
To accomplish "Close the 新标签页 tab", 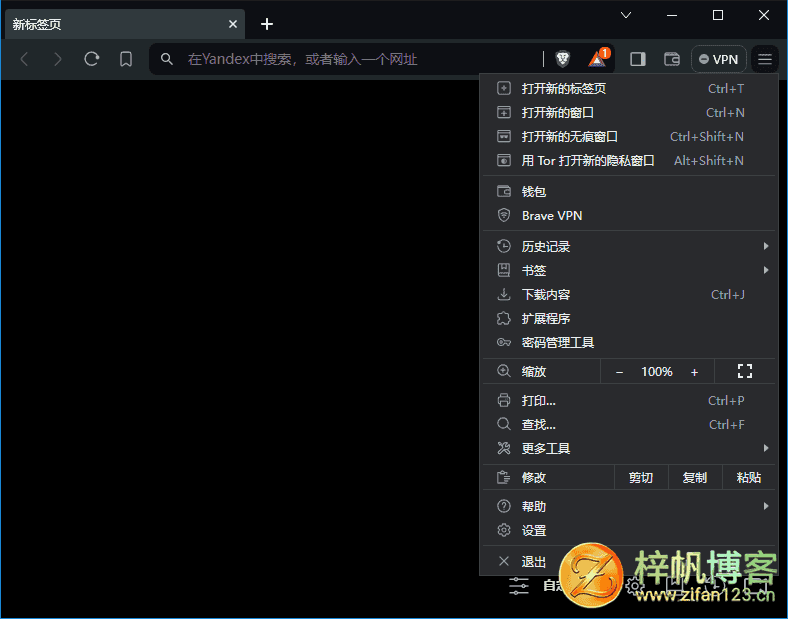I will coord(233,24).
